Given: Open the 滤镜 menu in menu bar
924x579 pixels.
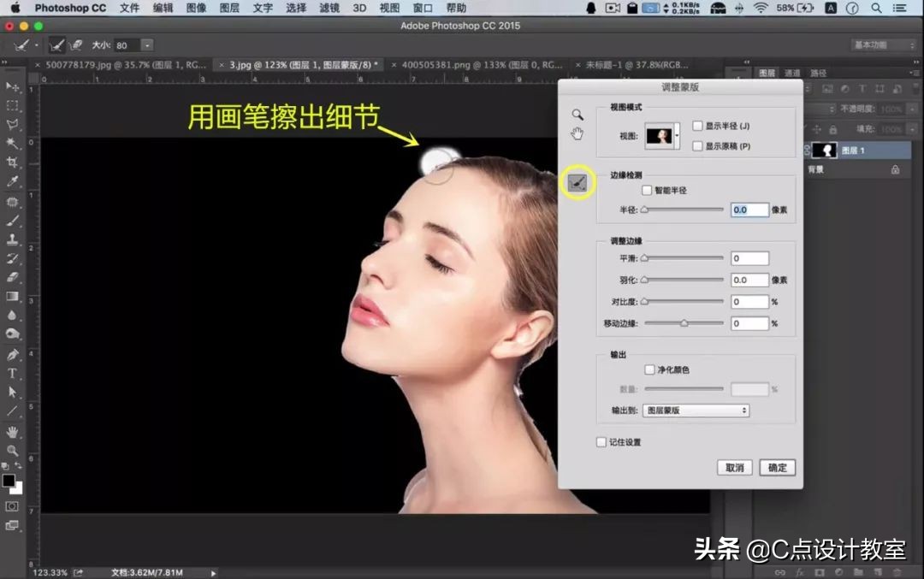Looking at the screenshot, I should pos(329,8).
